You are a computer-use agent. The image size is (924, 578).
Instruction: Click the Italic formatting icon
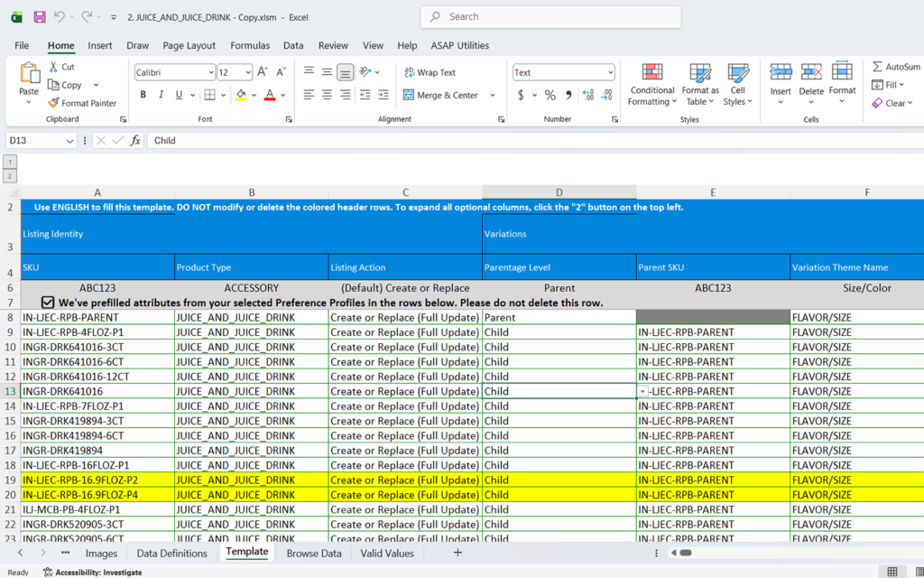click(x=162, y=95)
